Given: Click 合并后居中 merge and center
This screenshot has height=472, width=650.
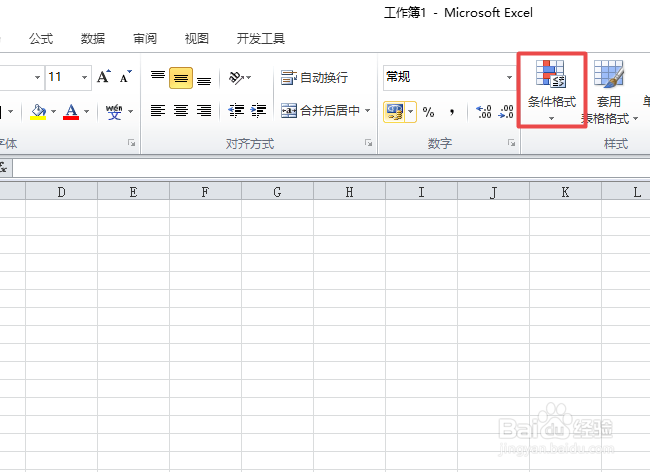Looking at the screenshot, I should 320,111.
